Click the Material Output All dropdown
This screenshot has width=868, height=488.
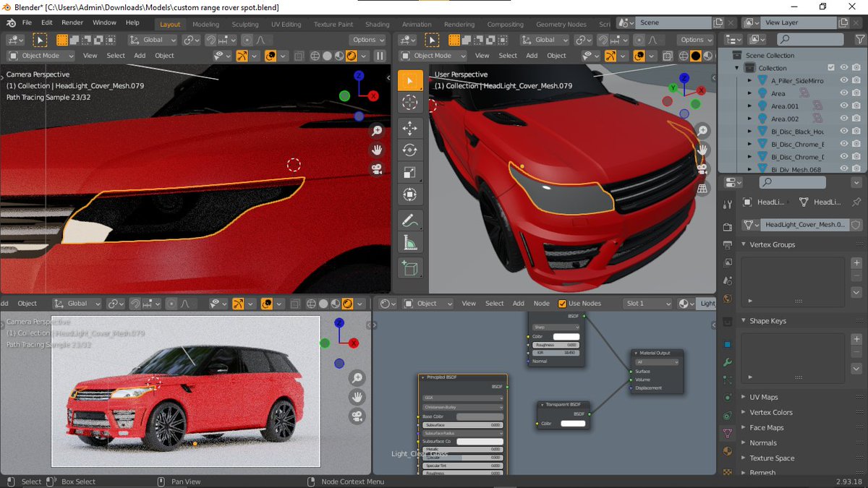coord(657,362)
